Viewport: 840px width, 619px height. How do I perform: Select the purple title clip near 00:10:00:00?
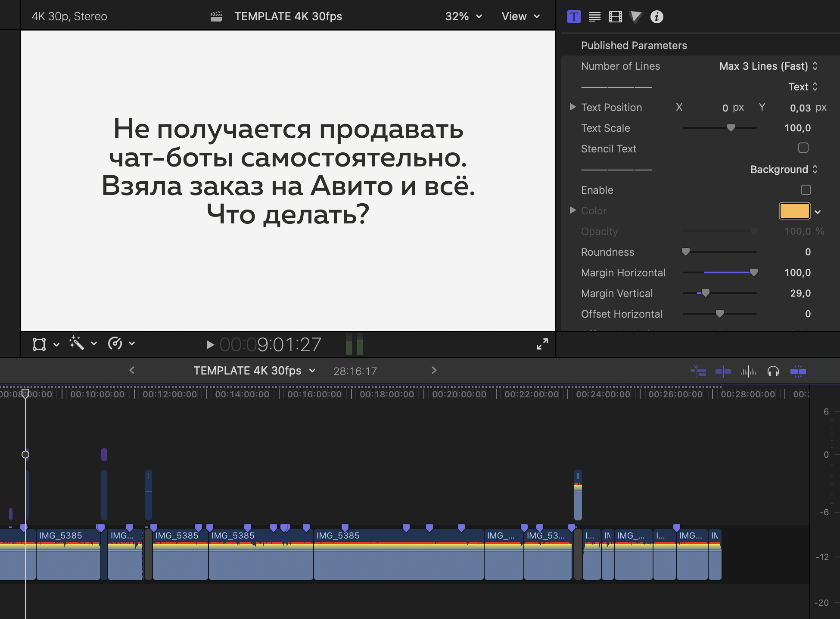104,455
